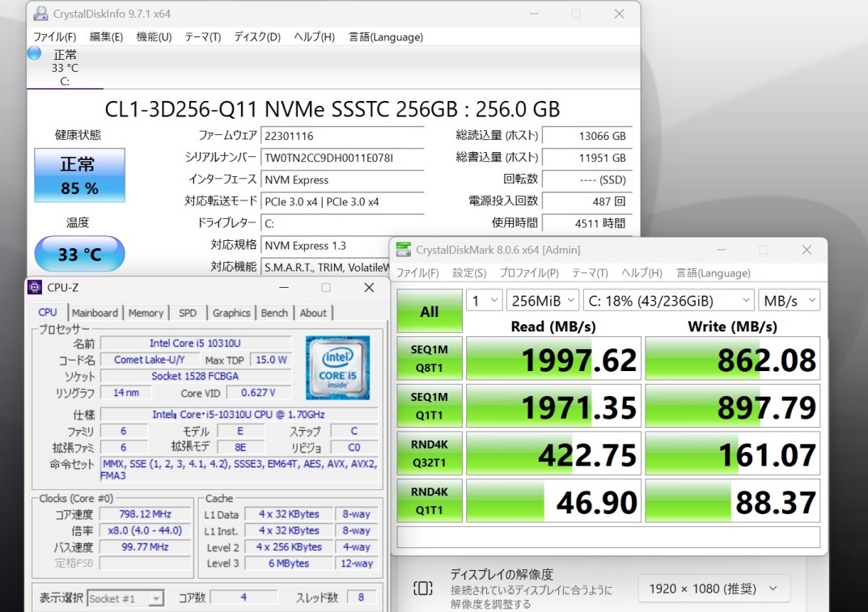Switch to the CPU tab in CPU-Z
The height and width of the screenshot is (612, 868).
pyautogui.click(x=48, y=312)
